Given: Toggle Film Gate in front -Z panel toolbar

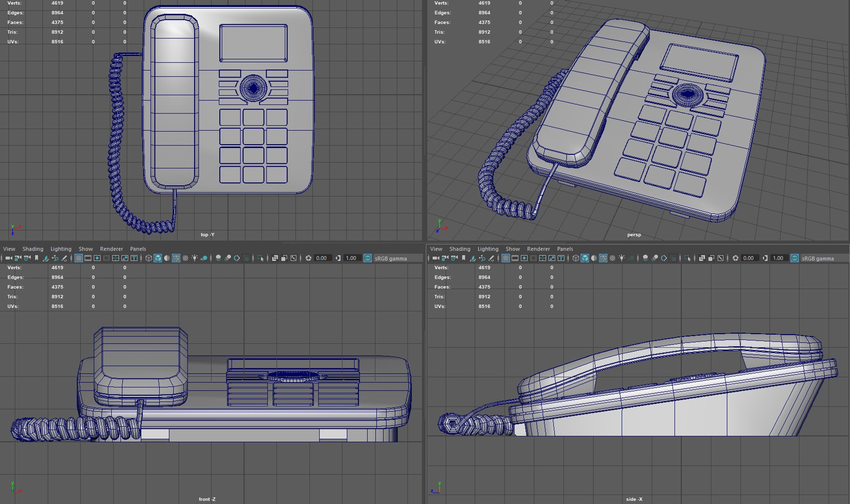Looking at the screenshot, I should tap(88, 258).
